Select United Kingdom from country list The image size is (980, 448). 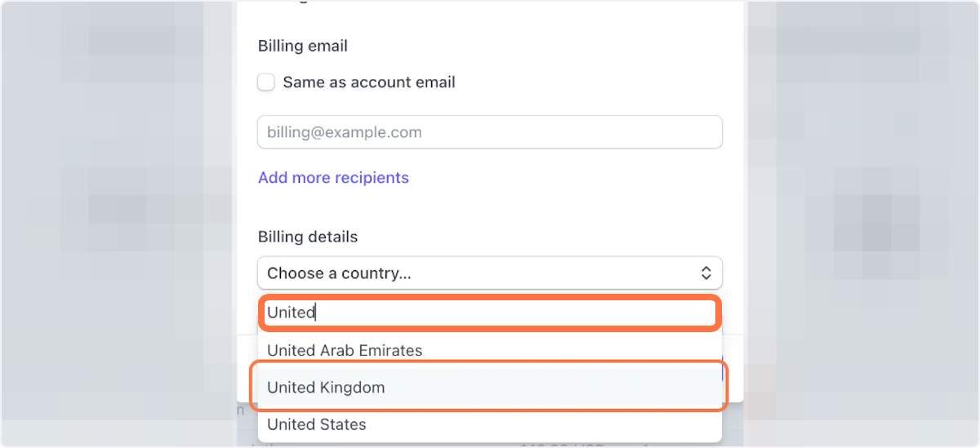click(326, 388)
